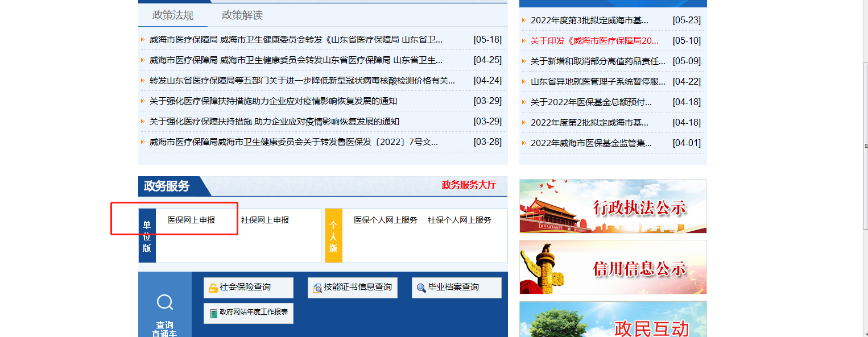Open 2022年度第3批拟定威海市基 announcement
868x337 pixels.
click(x=589, y=20)
